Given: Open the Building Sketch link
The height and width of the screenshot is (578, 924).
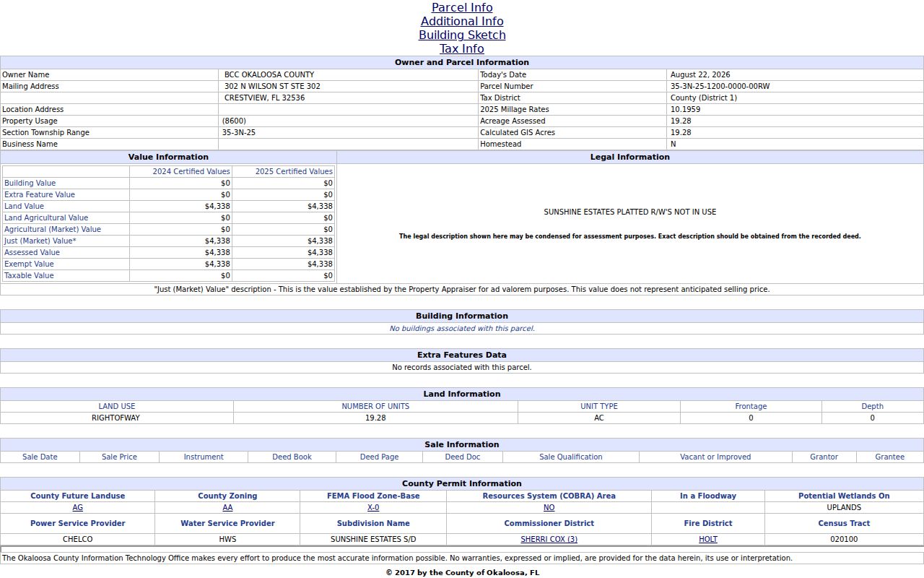Looking at the screenshot, I should point(462,35).
